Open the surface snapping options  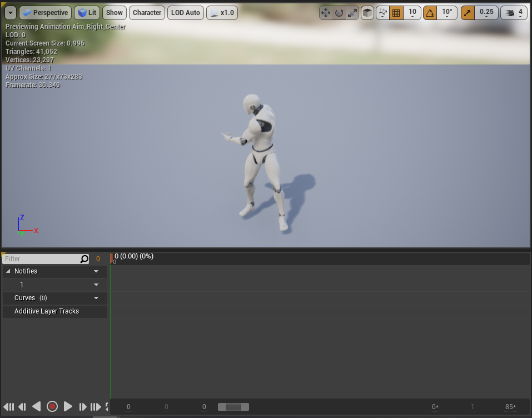click(382, 13)
